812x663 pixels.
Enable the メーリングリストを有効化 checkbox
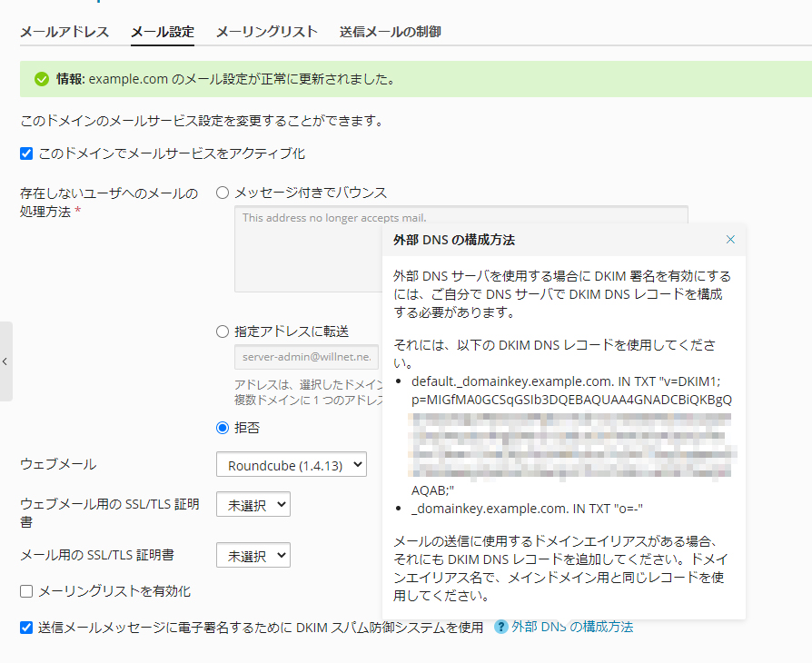[26, 591]
